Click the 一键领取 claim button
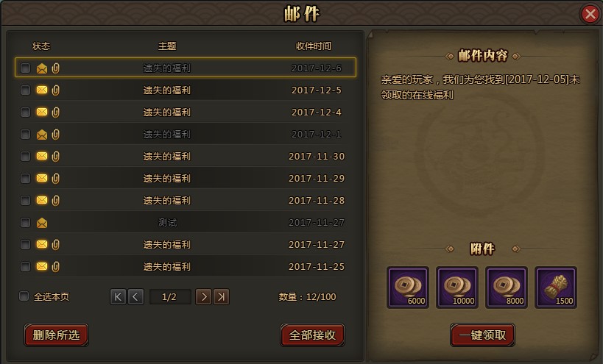 [x=483, y=335]
